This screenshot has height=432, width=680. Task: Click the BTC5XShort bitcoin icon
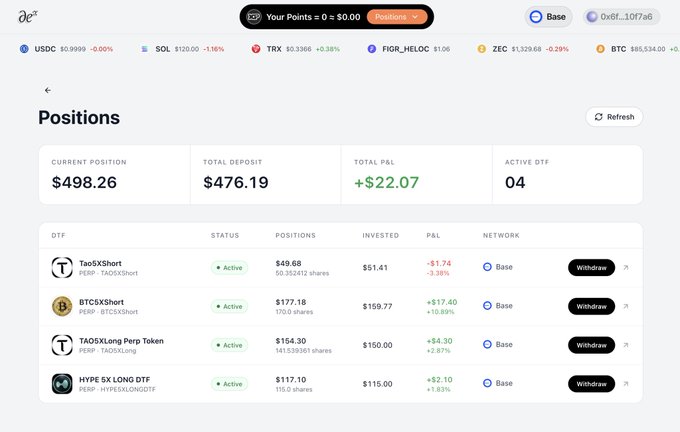tap(62, 306)
